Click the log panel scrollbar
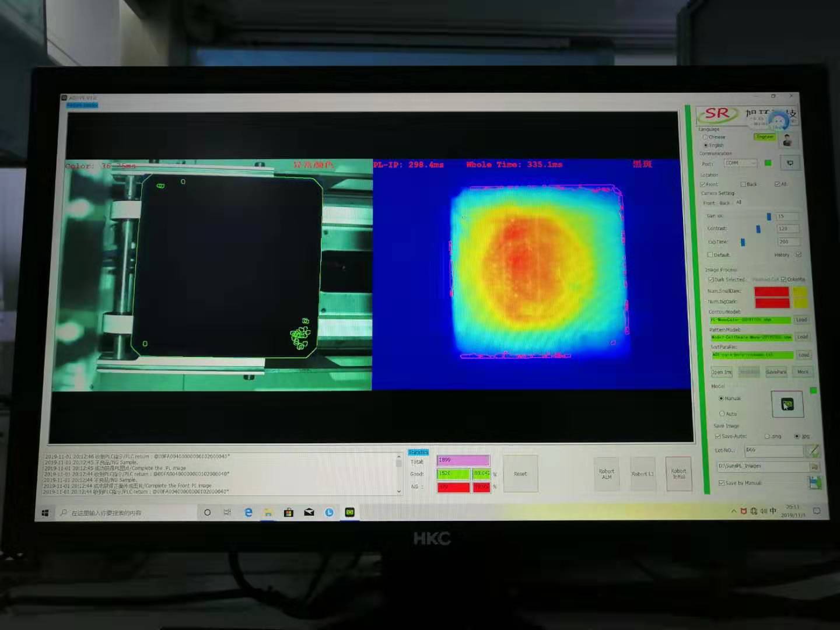 (x=399, y=474)
